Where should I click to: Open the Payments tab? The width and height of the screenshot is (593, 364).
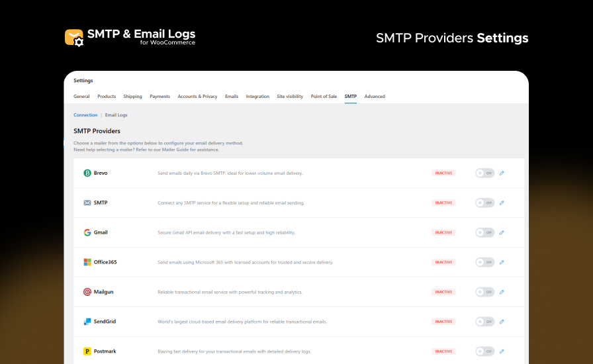[x=160, y=97]
